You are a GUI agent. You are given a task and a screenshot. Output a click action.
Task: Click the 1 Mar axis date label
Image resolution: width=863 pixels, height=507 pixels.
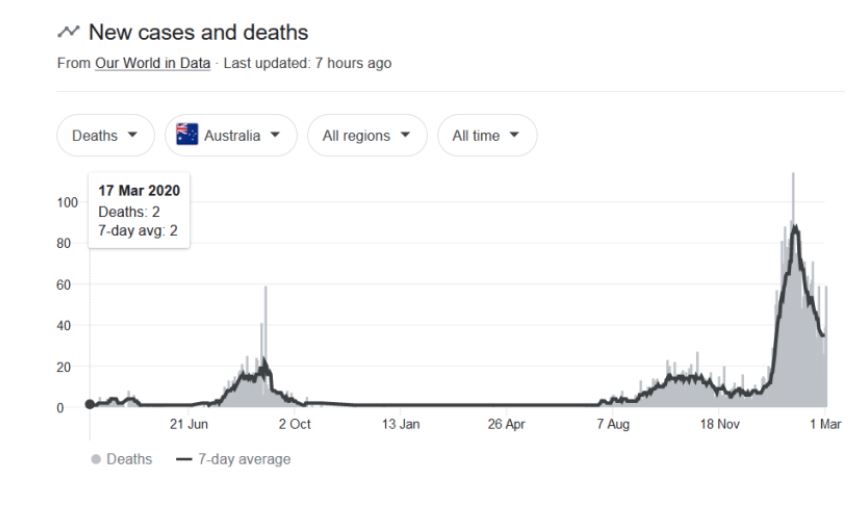(x=824, y=425)
